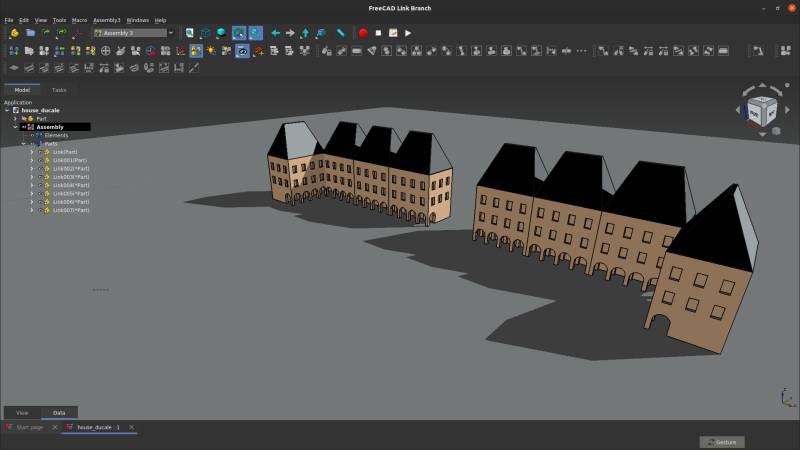Open the Edit menu
Viewport: 800px width, 450px height.
pyautogui.click(x=24, y=20)
